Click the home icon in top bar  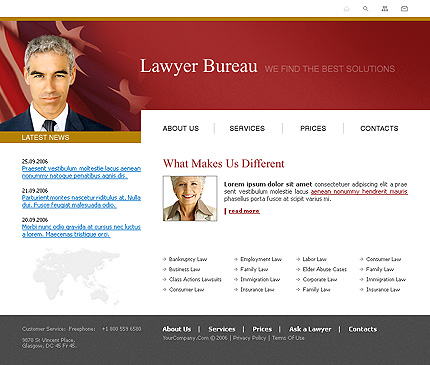347,9
